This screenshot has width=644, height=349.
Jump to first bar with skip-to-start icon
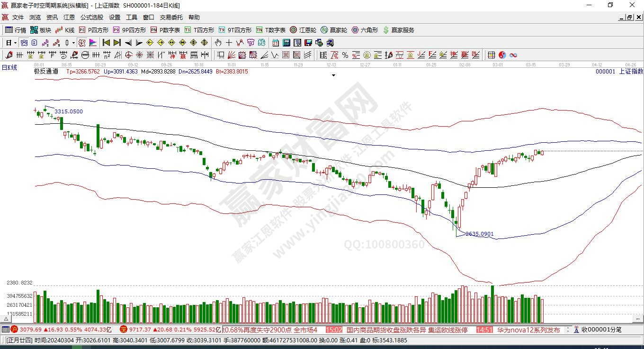tap(106, 43)
